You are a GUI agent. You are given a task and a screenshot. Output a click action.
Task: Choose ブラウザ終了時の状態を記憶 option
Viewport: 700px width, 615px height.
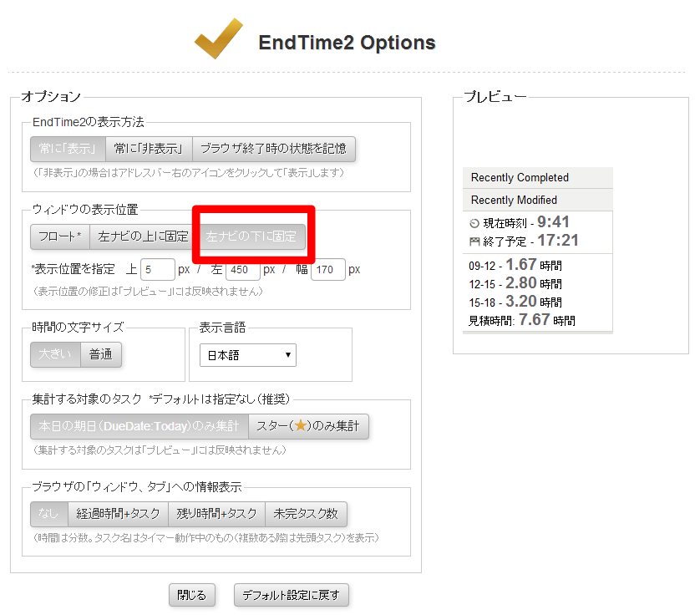(273, 149)
